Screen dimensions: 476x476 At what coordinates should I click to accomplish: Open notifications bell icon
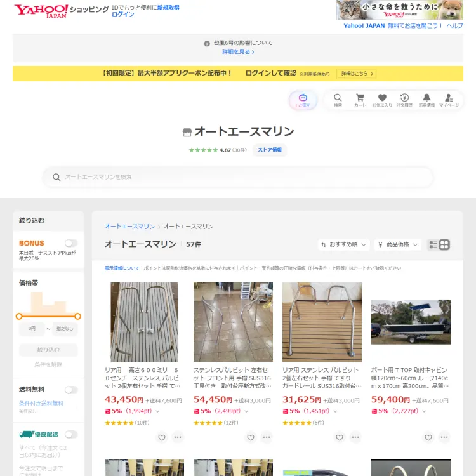426,100
